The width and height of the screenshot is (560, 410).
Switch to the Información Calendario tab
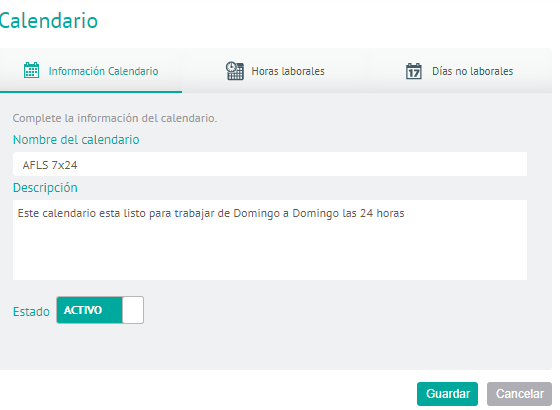point(91,71)
